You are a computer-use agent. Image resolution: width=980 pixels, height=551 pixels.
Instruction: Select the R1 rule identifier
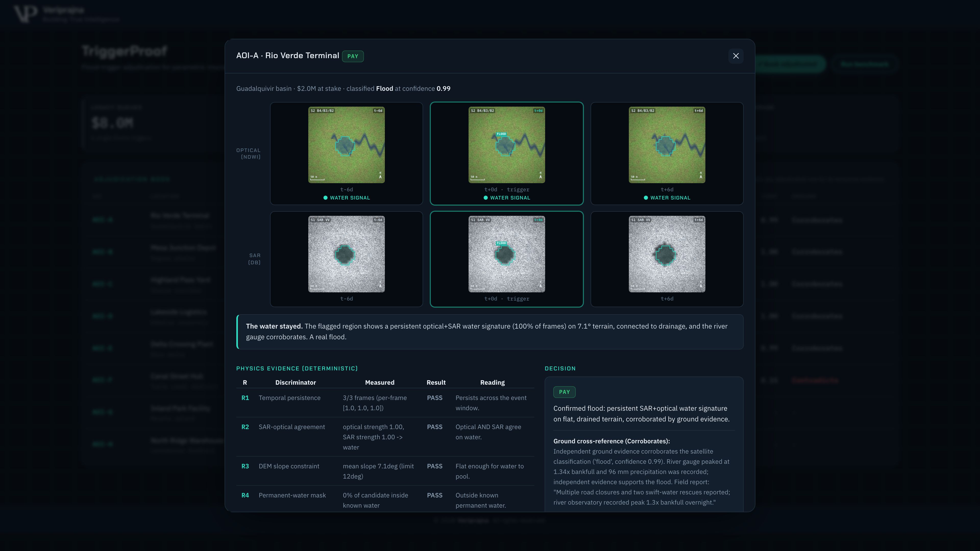[245, 398]
